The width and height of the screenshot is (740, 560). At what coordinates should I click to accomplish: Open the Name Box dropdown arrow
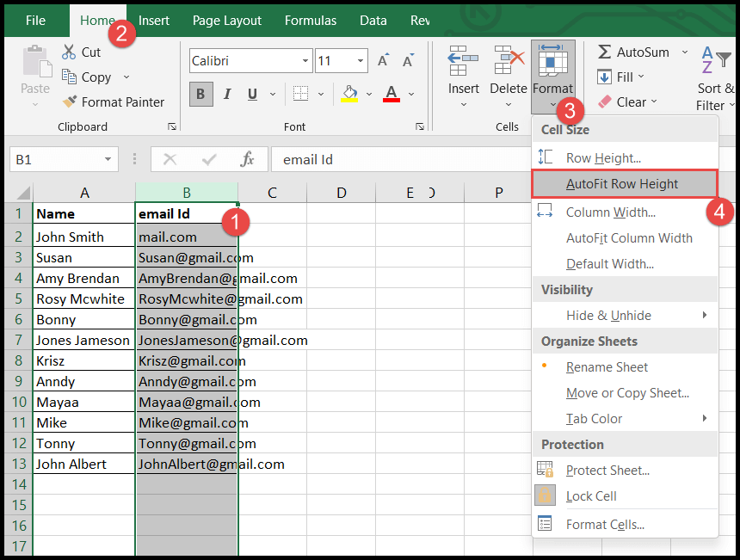(x=108, y=159)
